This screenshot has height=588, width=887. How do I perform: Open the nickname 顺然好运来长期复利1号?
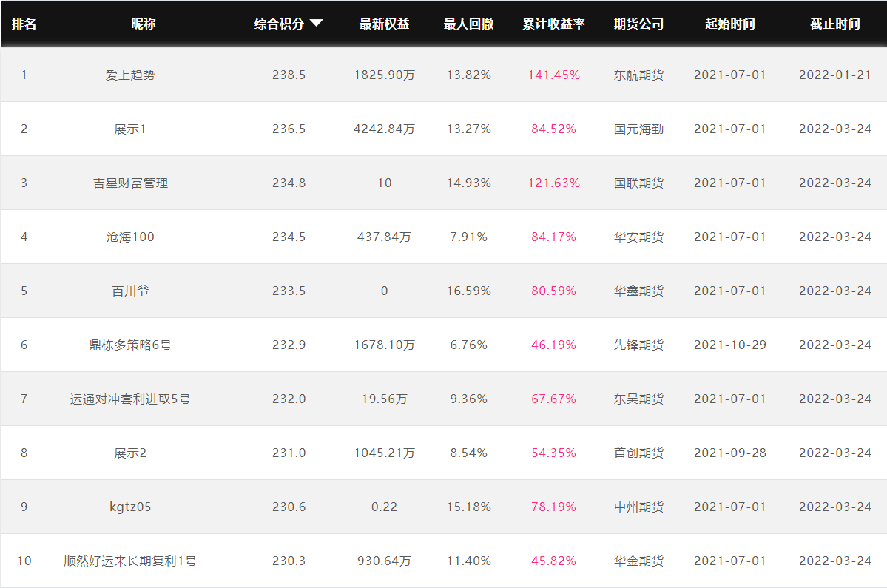pyautogui.click(x=130, y=561)
